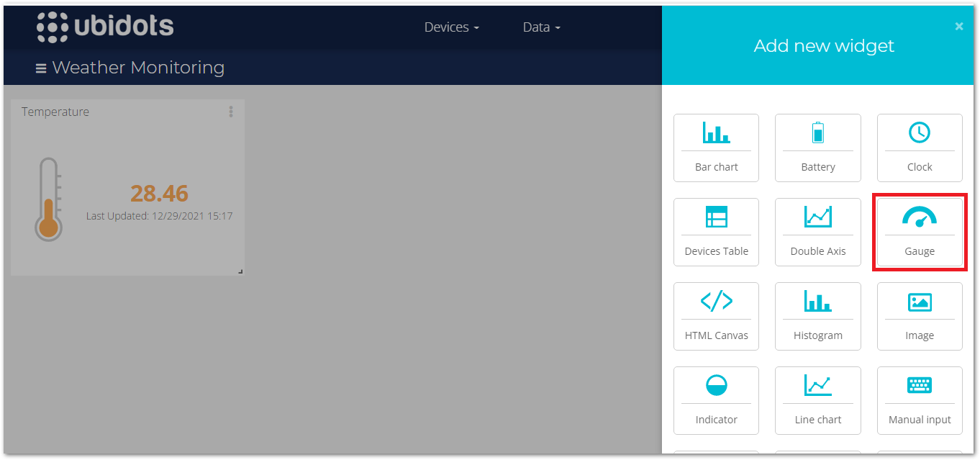
Task: Pick the Indicator widget
Action: click(x=716, y=400)
